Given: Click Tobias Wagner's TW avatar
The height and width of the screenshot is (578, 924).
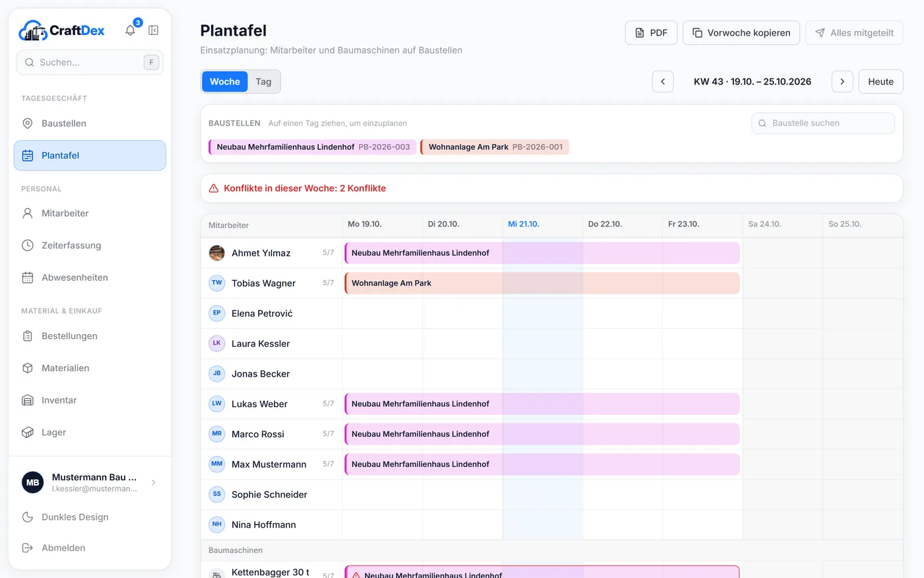Looking at the screenshot, I should 216,283.
